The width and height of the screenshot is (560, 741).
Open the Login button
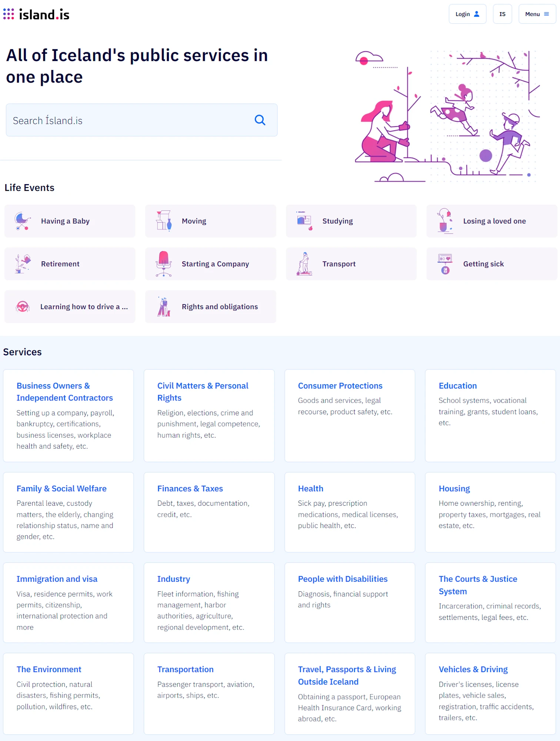(467, 14)
